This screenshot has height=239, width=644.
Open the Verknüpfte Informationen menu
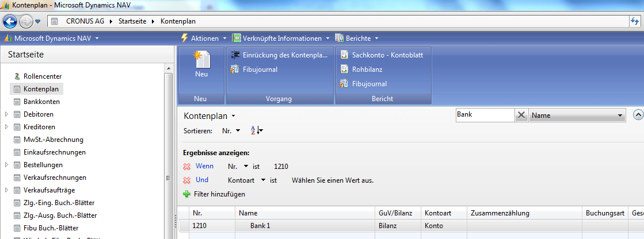coord(281,38)
